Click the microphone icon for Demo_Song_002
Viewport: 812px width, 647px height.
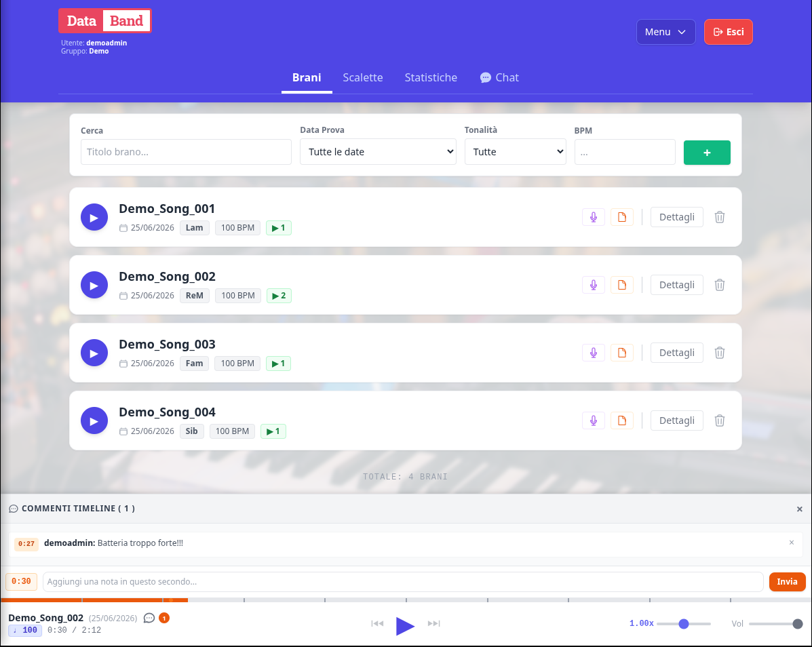tap(594, 286)
